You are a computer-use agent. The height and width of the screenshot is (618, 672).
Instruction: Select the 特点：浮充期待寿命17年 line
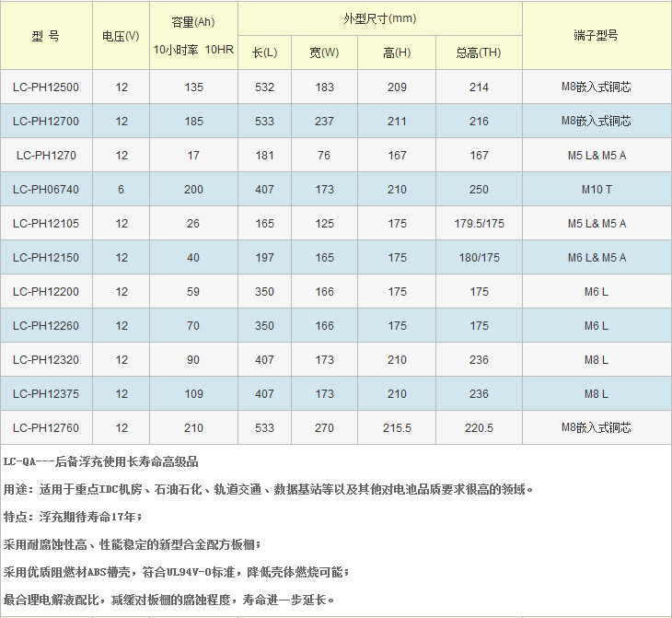tap(73, 517)
